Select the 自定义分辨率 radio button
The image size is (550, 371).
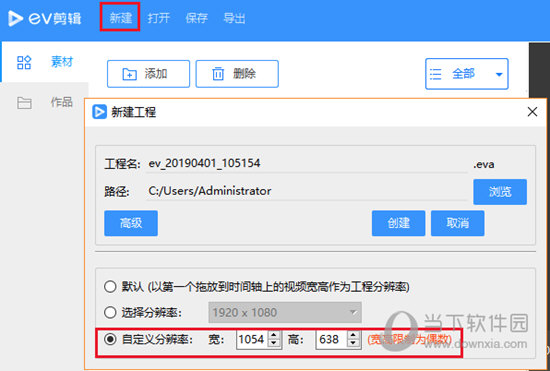(110, 339)
